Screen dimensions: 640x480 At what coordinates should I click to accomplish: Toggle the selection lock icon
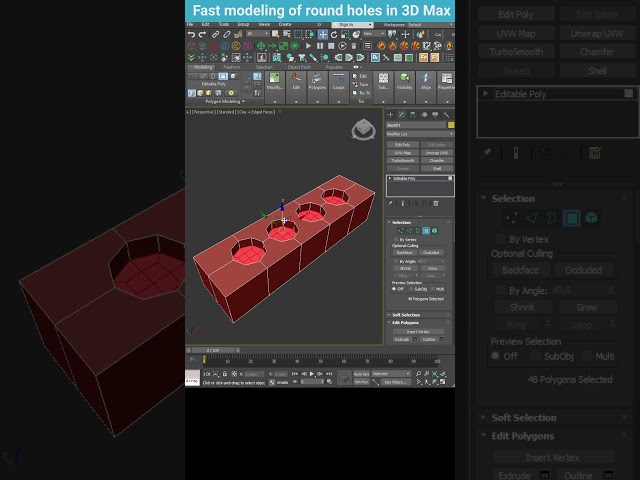[x=224, y=374]
